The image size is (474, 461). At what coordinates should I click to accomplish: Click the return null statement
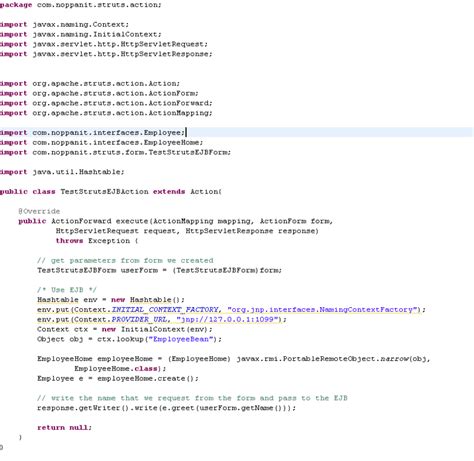(64, 428)
